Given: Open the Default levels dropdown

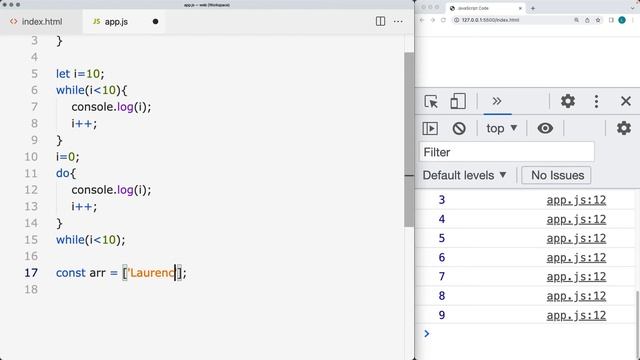Looking at the screenshot, I should [x=464, y=176].
